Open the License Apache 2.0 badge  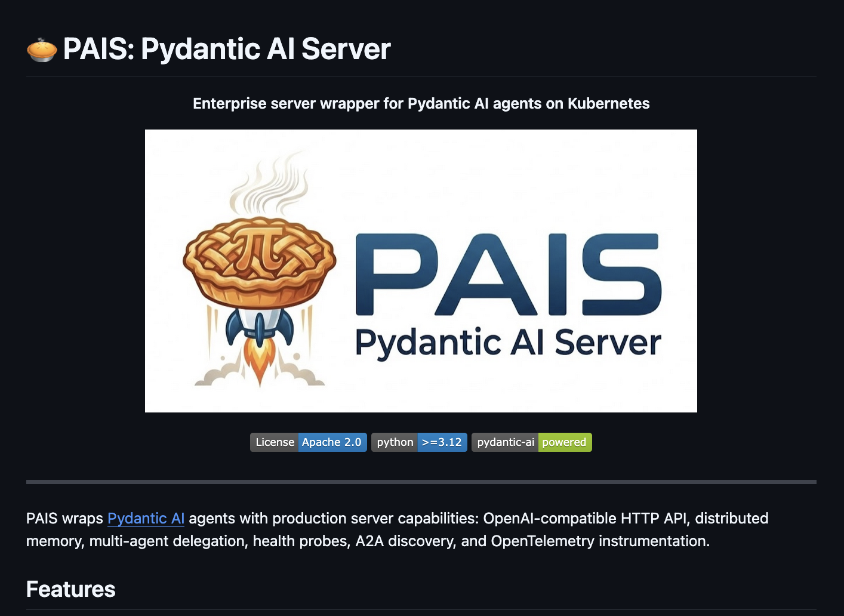pos(308,442)
